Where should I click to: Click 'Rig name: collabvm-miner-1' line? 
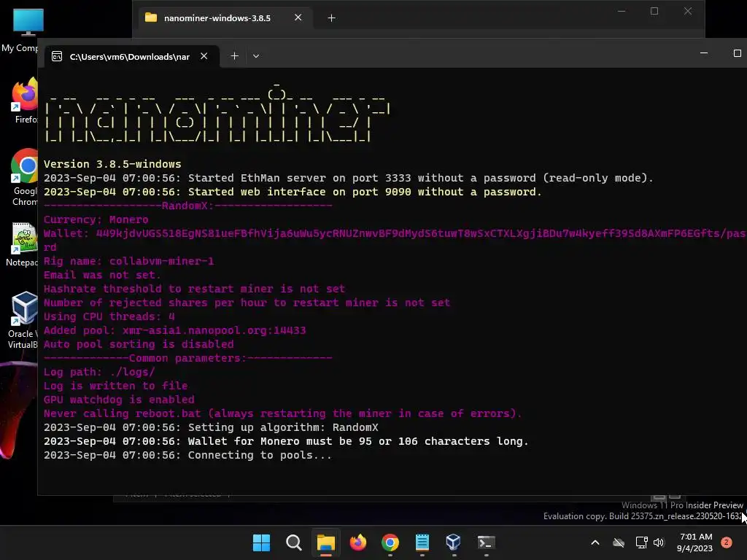pos(128,262)
